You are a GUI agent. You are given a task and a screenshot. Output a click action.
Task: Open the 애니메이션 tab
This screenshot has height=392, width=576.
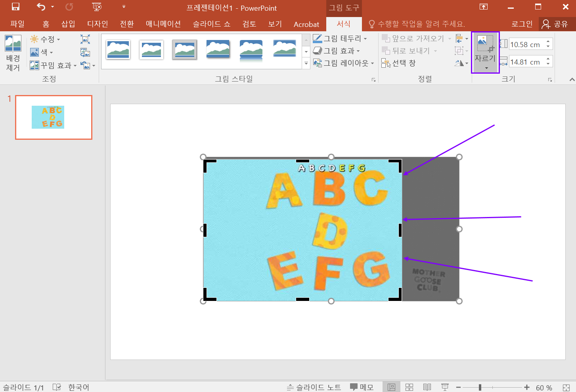163,24
